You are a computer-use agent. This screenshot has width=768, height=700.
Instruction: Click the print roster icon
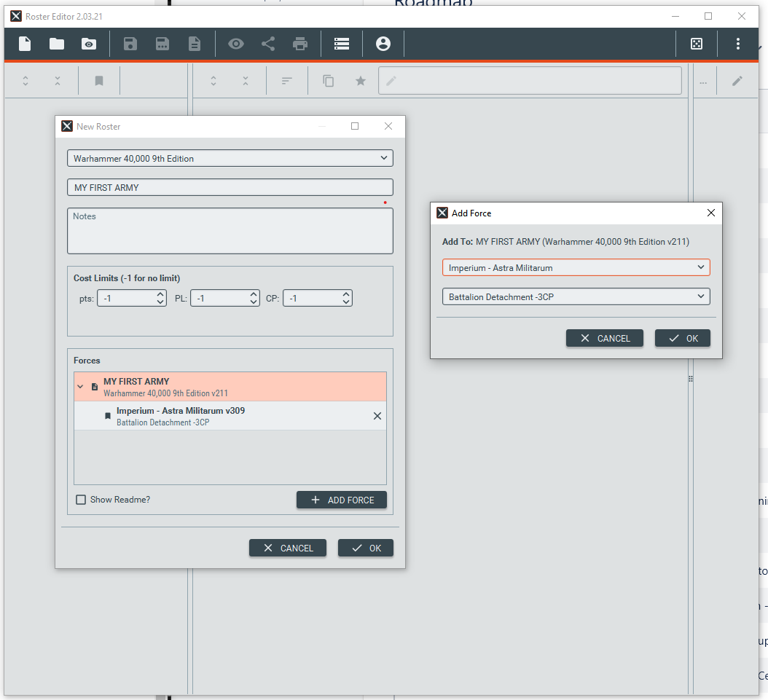pos(300,44)
